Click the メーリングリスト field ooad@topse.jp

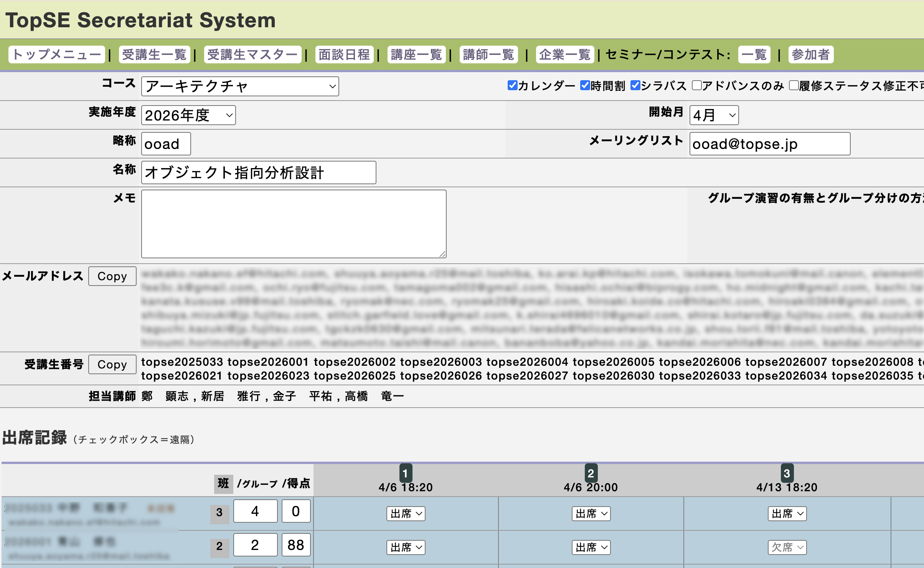770,144
